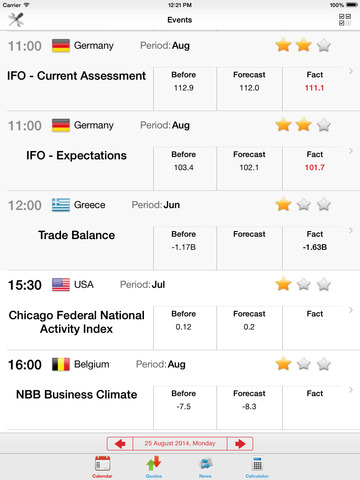Tap the Germany flag on IFO Current Assessment
This screenshot has height=480, width=360.
pyautogui.click(x=61, y=46)
